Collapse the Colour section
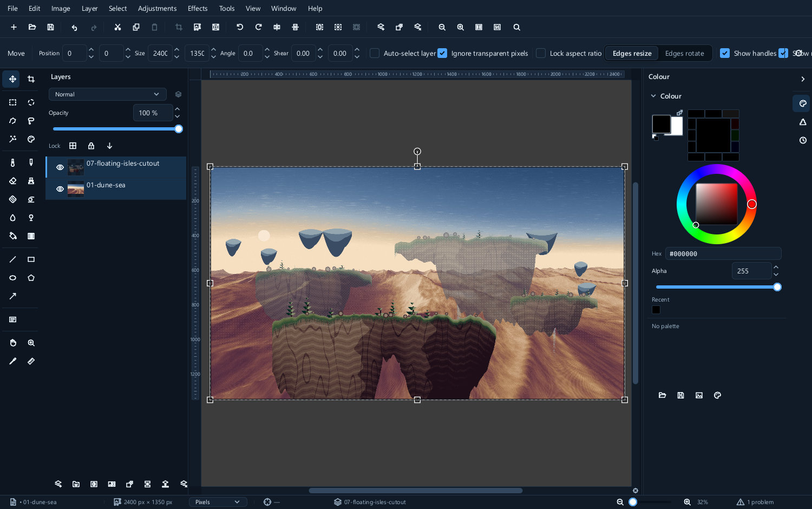Viewport: 812px width, 509px height. 653,96
